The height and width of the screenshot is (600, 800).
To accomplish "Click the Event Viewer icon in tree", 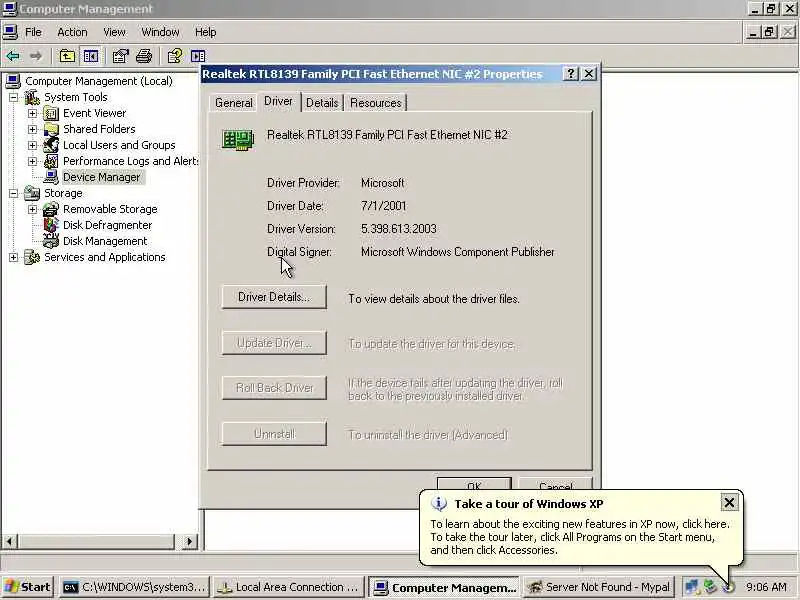I will pyautogui.click(x=51, y=113).
